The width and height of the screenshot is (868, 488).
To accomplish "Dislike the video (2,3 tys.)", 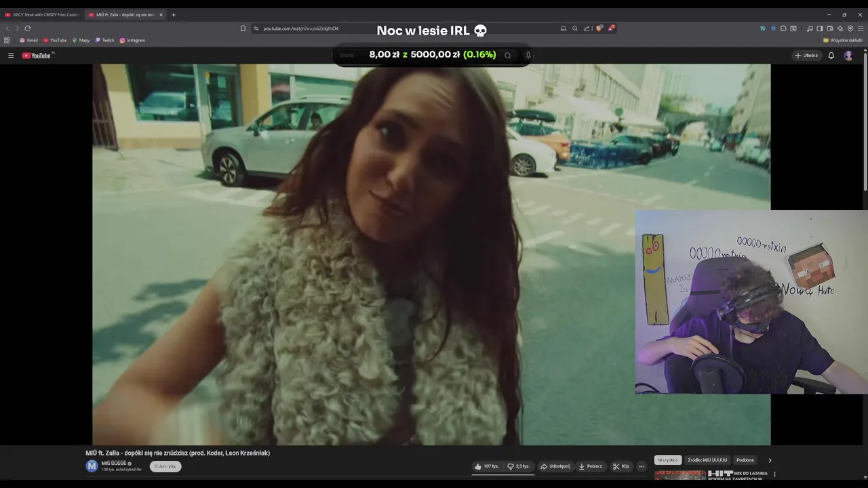I will pyautogui.click(x=518, y=466).
